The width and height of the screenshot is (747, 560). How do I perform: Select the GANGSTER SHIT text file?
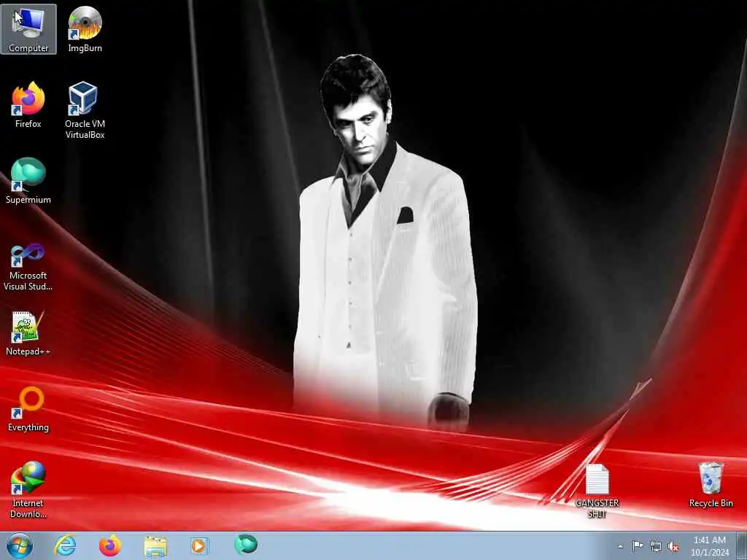pyautogui.click(x=597, y=491)
